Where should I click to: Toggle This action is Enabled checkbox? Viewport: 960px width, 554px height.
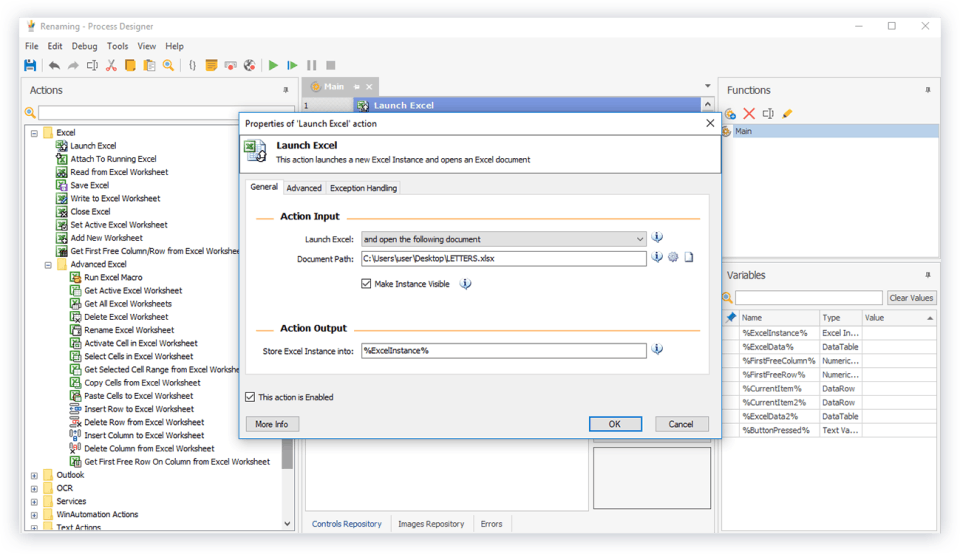click(250, 397)
